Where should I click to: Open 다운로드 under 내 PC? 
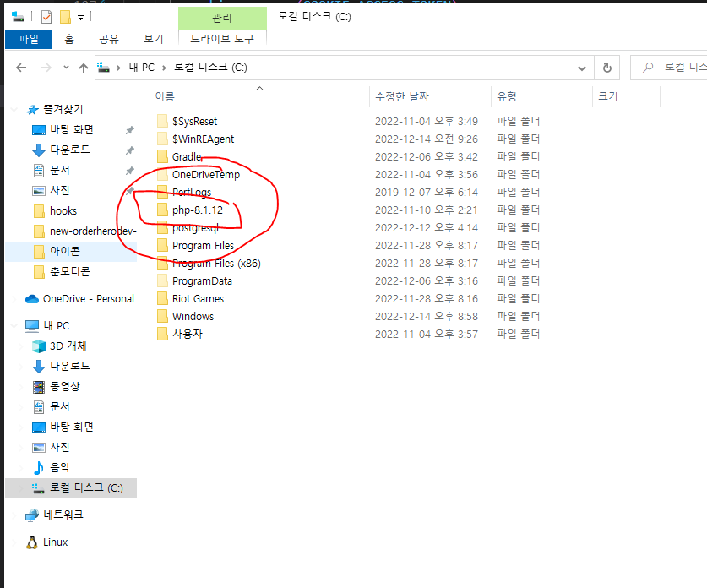pyautogui.click(x=70, y=366)
